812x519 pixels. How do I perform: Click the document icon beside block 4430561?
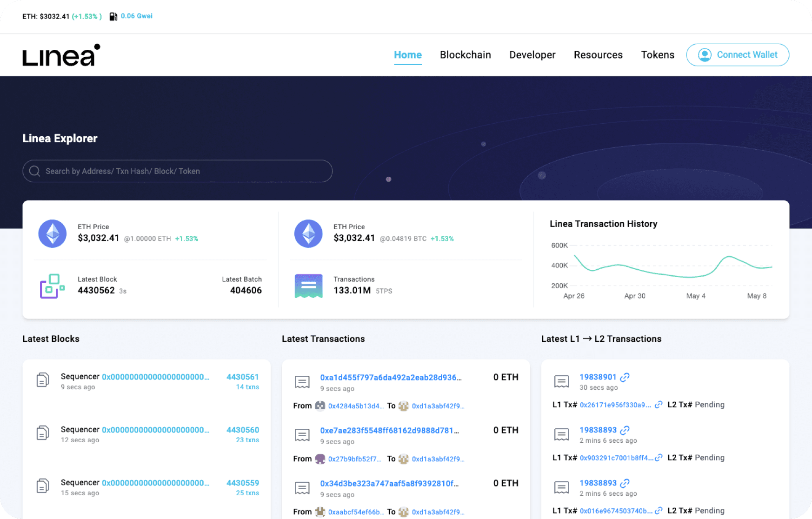(x=42, y=380)
